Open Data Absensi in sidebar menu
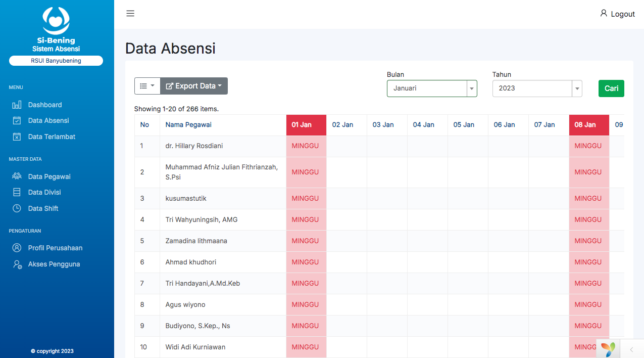This screenshot has width=644, height=358. [48, 120]
